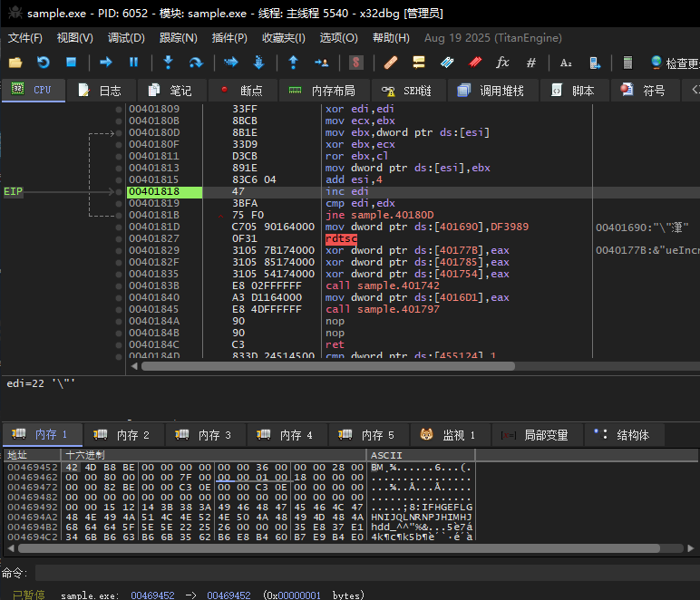Pause execution using the pause icon
700x600 pixels.
pos(133,63)
